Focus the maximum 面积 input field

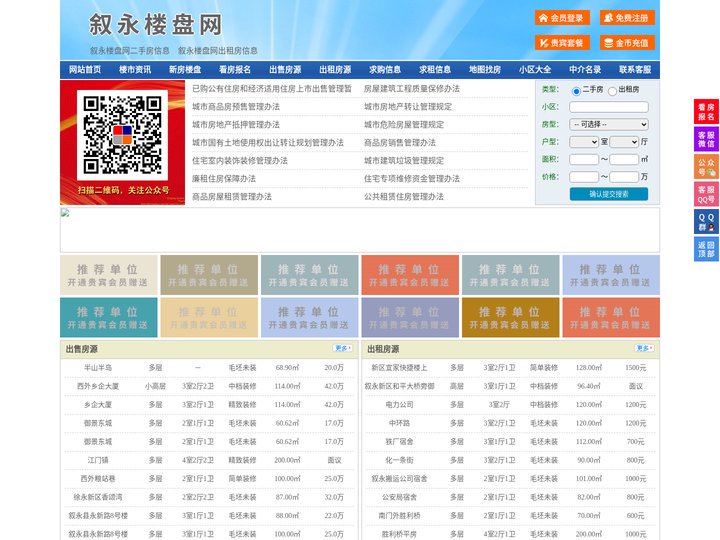tap(624, 159)
